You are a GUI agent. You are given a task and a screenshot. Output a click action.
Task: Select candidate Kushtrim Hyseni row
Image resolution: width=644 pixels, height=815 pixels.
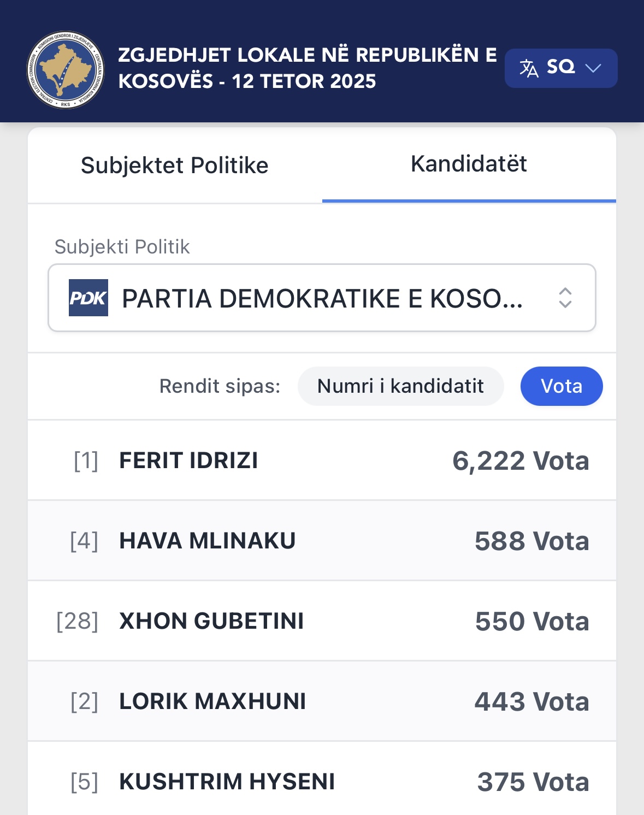click(322, 781)
